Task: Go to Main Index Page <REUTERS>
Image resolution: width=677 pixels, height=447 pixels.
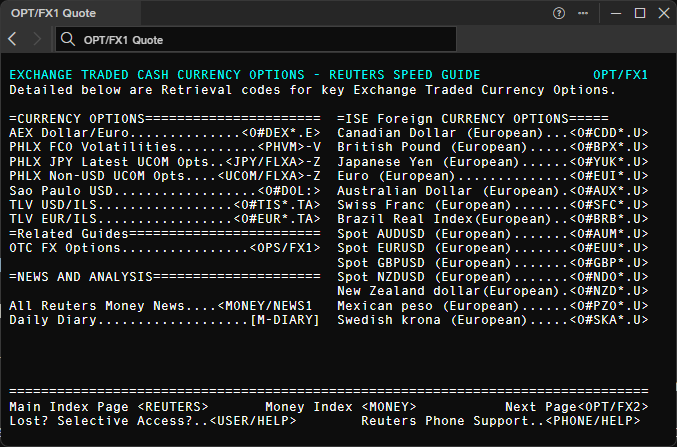Action: pos(173,407)
